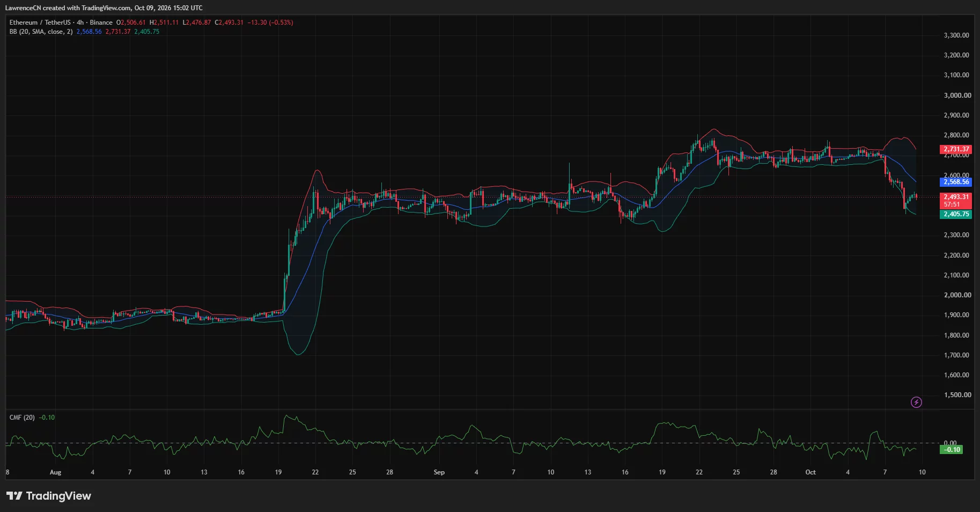Select the CMF (20) indicator label
Image resolution: width=980 pixels, height=512 pixels.
22,418
